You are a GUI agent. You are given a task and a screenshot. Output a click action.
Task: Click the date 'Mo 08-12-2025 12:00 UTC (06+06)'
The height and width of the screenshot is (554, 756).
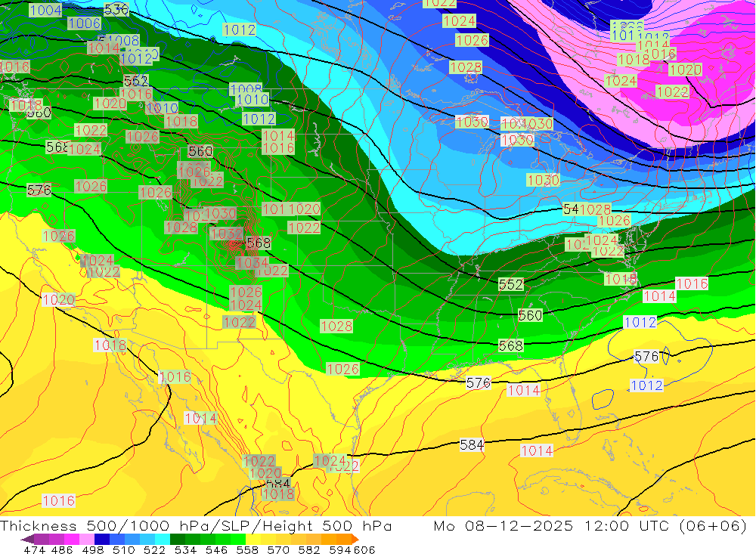(590, 525)
